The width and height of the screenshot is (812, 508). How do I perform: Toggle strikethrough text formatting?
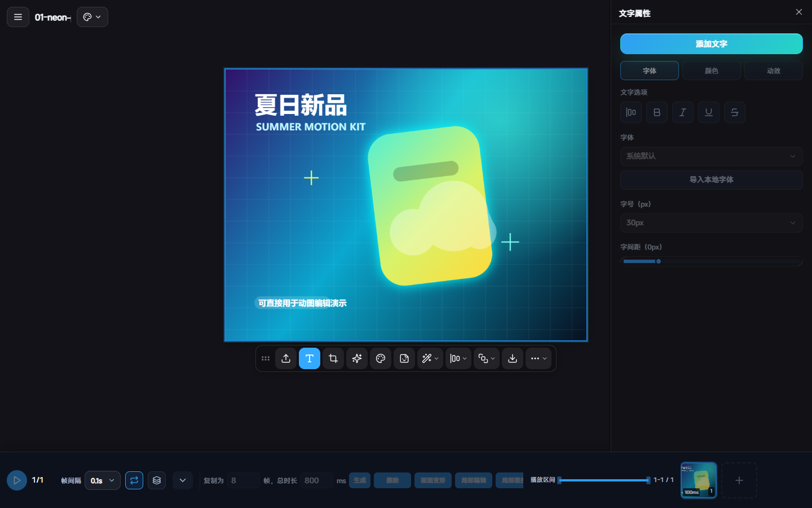point(735,112)
